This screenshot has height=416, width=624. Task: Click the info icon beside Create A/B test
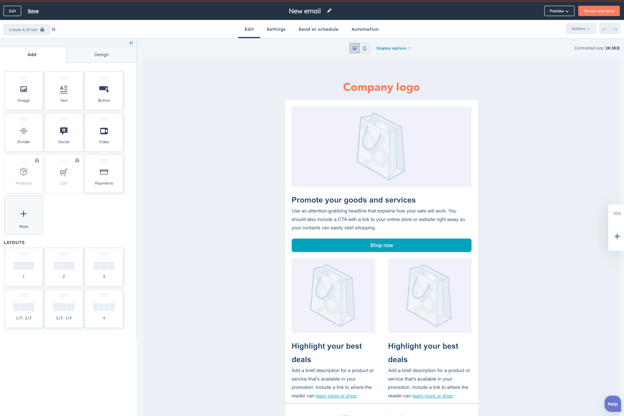(x=54, y=29)
